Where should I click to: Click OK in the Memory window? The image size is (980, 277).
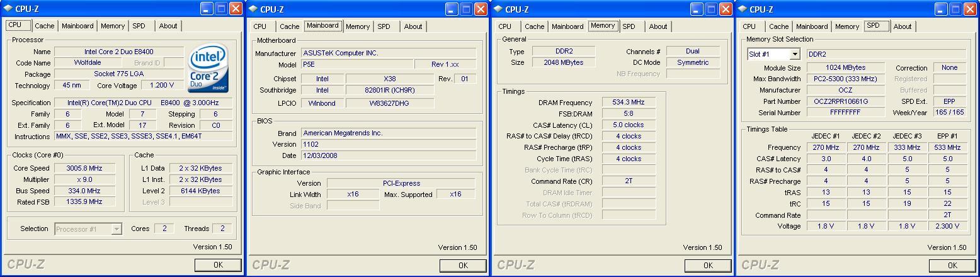707,265
